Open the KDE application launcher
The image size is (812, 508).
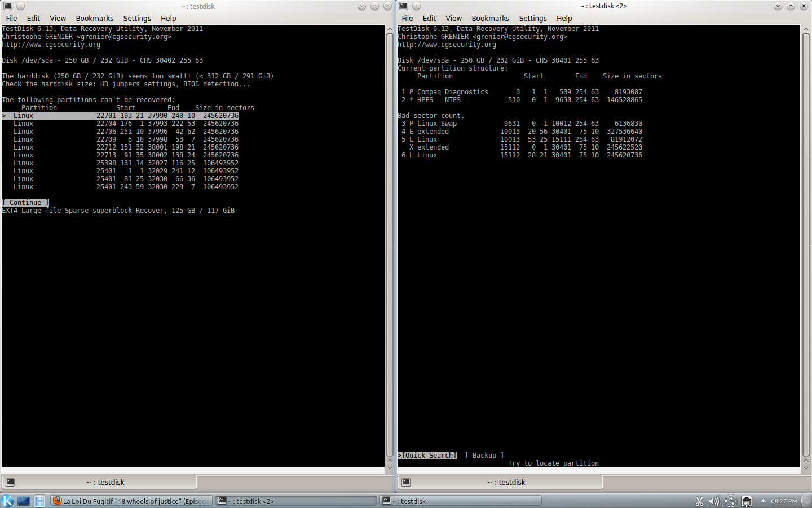(7, 501)
